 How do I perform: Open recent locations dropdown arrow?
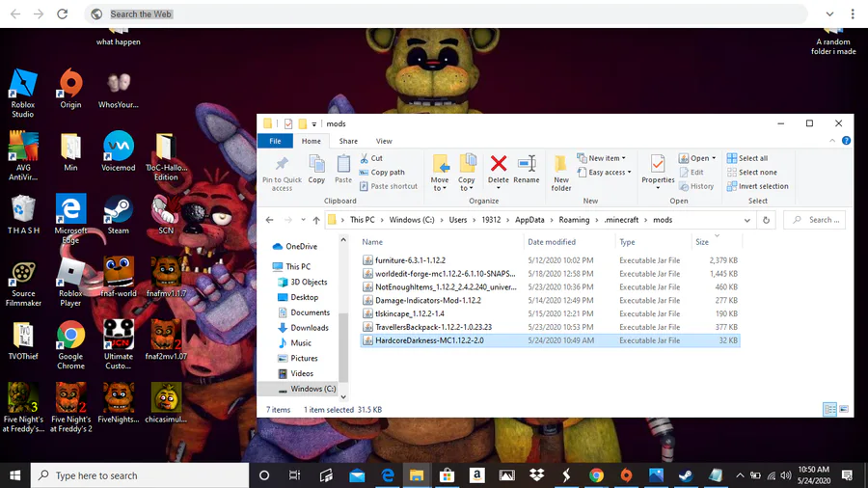[x=304, y=220]
